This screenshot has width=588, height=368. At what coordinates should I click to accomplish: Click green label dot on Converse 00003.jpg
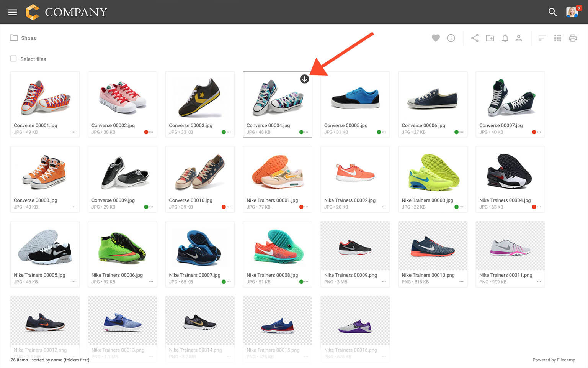pos(224,132)
